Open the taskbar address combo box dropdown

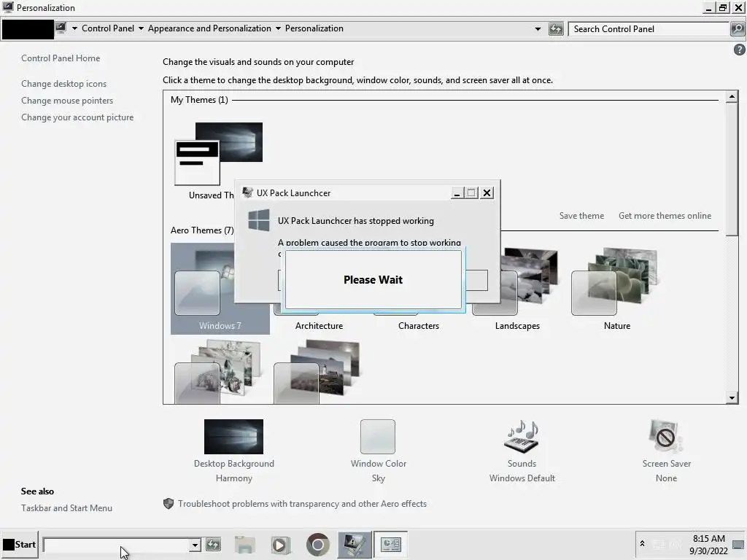pyautogui.click(x=194, y=545)
